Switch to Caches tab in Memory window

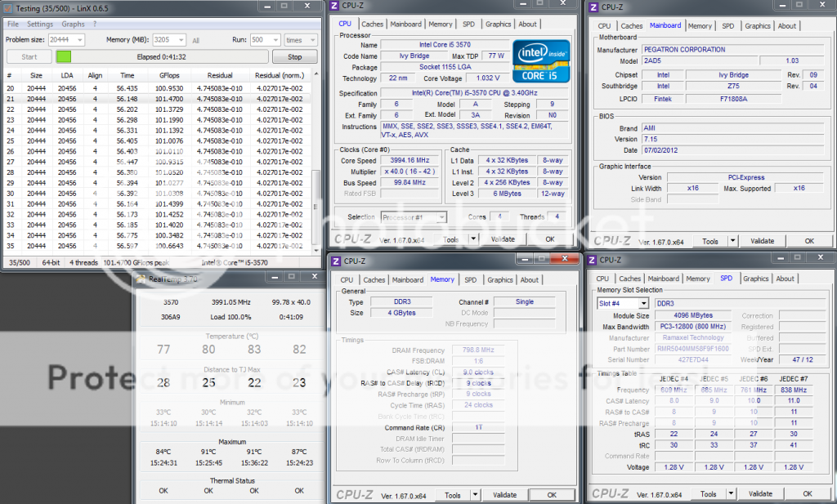pos(374,279)
